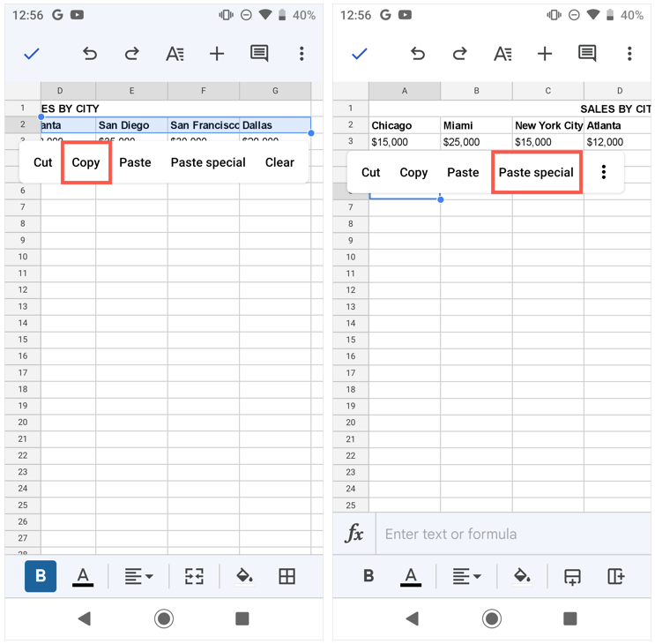Open three-dot overflow beside Paste special

pos(604,172)
